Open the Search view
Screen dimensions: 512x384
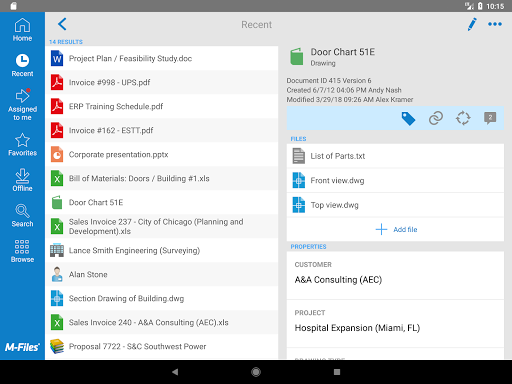[x=22, y=216]
